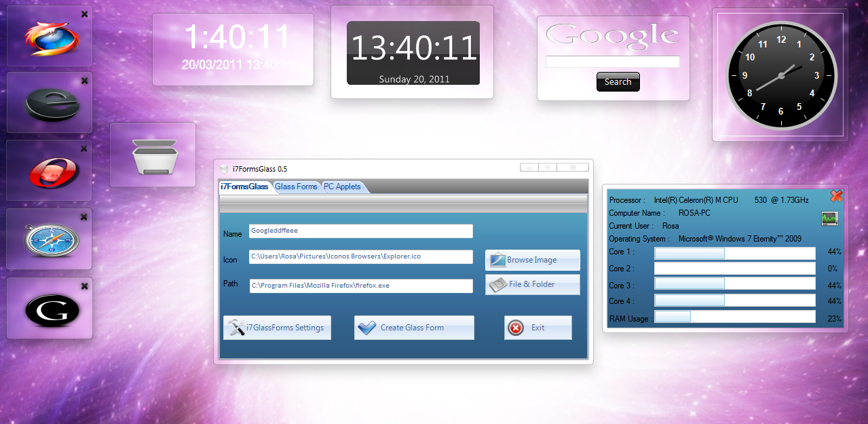Launch the Internet Explorer glass form

tap(52, 104)
